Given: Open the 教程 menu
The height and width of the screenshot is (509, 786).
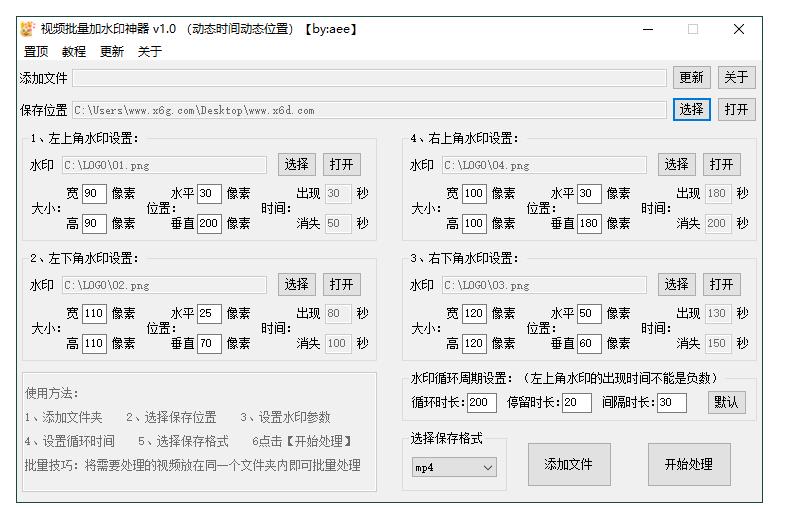Looking at the screenshot, I should (74, 52).
